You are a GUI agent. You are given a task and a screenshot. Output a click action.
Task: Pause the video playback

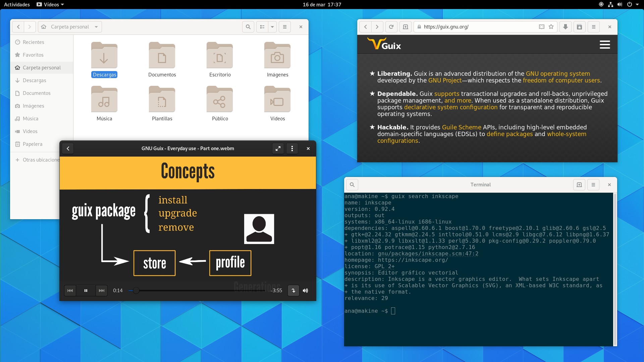86,291
